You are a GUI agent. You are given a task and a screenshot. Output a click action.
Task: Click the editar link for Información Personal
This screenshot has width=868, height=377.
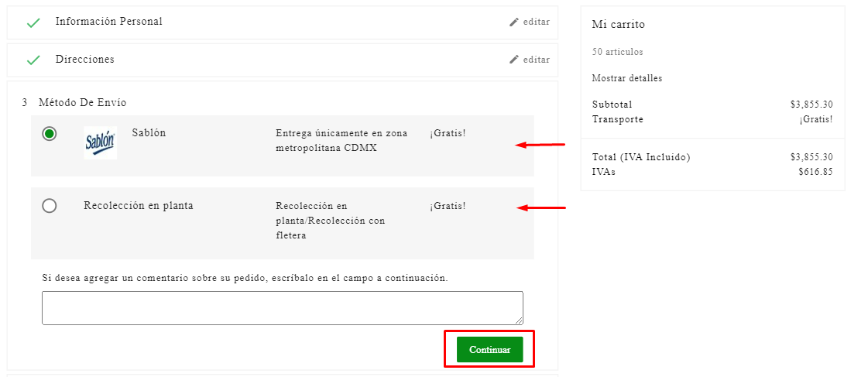pos(536,22)
